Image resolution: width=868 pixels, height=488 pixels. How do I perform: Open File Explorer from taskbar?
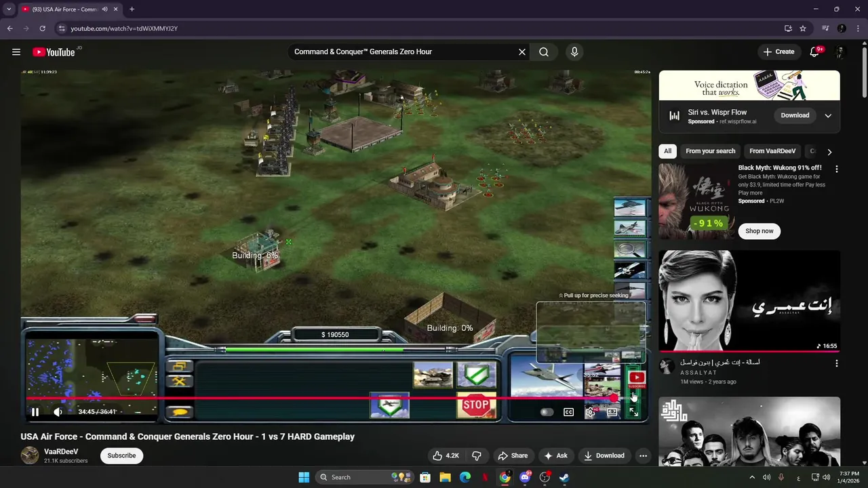coord(445,477)
